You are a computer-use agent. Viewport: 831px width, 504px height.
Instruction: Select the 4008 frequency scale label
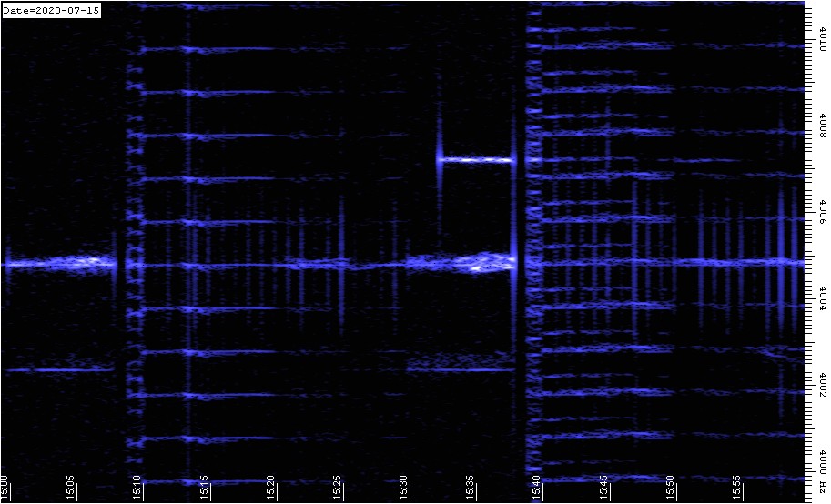[x=822, y=126]
